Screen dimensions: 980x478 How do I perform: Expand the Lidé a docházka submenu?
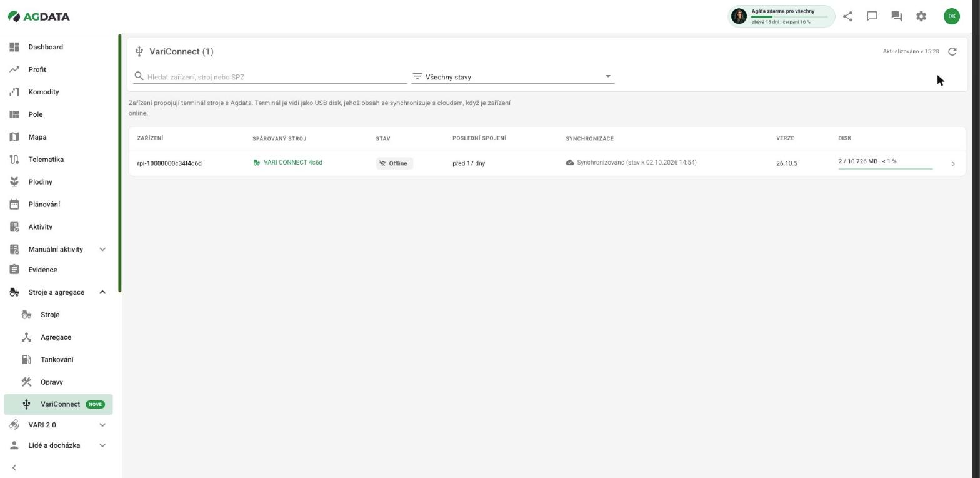click(x=102, y=445)
